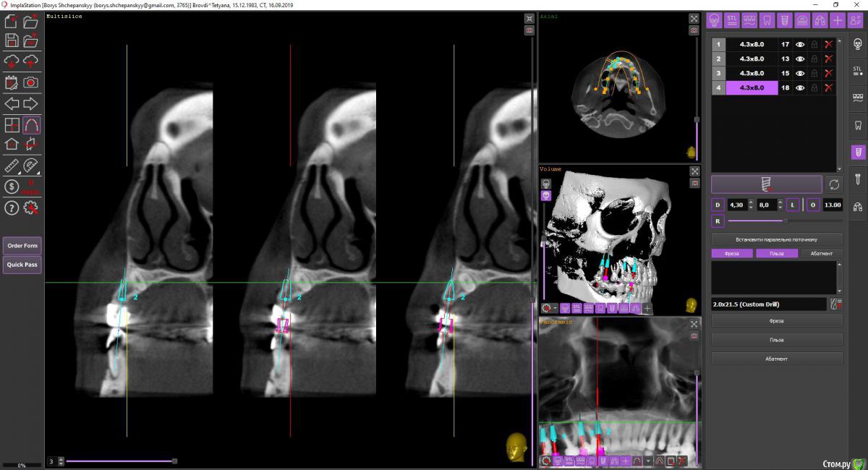868x470 pixels.
Task: Toggle visibility eye for implant 15
Action: point(801,74)
